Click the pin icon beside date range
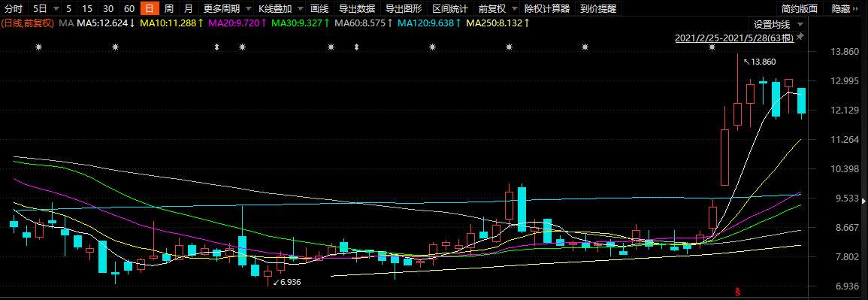Viewport: 868px width, 300px height. [x=800, y=37]
